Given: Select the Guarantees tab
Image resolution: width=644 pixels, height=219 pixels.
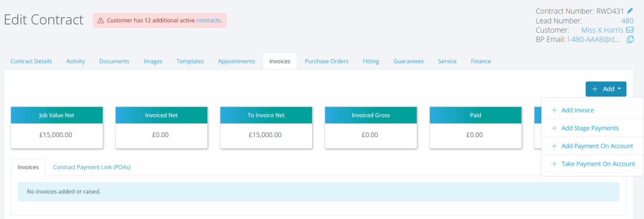Looking at the screenshot, I should (408, 61).
